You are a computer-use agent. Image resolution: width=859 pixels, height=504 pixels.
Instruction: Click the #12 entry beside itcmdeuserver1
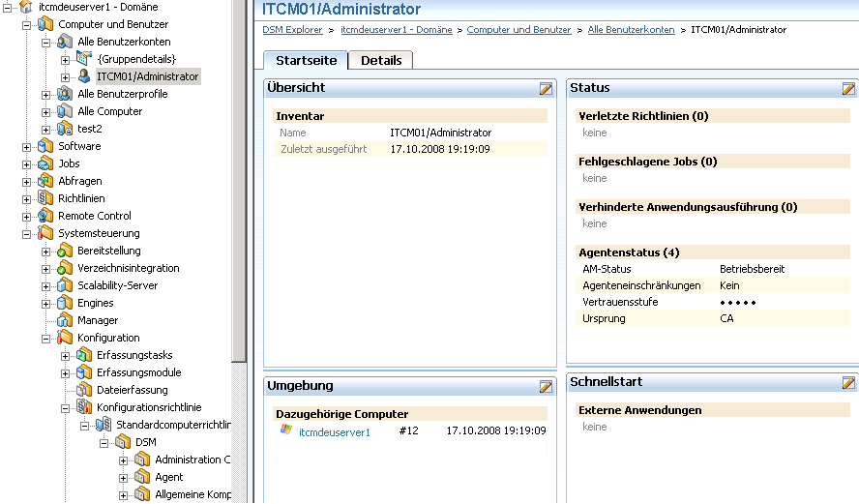[x=408, y=430]
